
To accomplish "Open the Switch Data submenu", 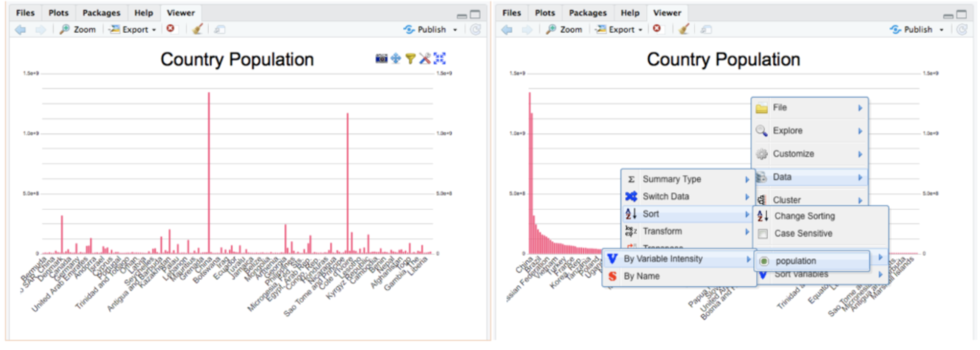I will tap(688, 196).
